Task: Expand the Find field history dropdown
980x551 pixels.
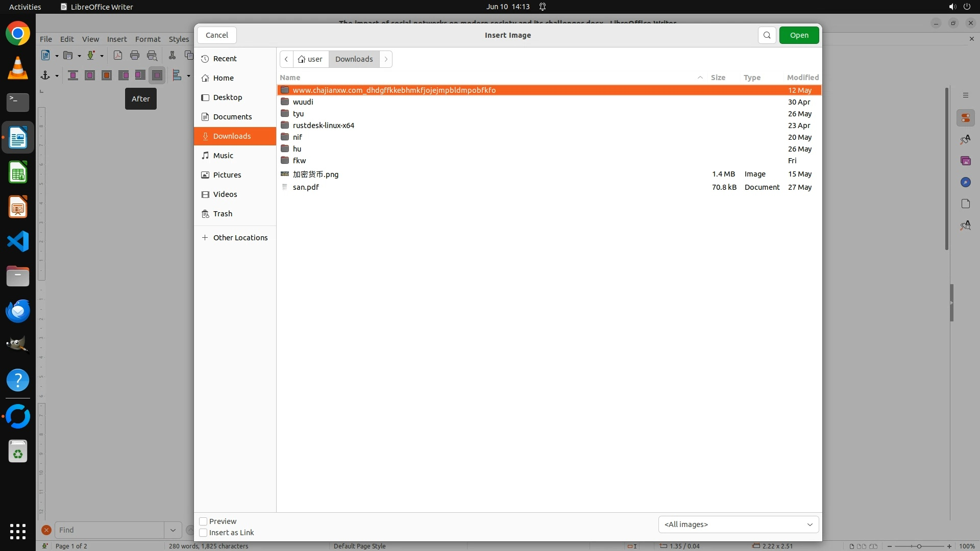Action: click(x=173, y=530)
